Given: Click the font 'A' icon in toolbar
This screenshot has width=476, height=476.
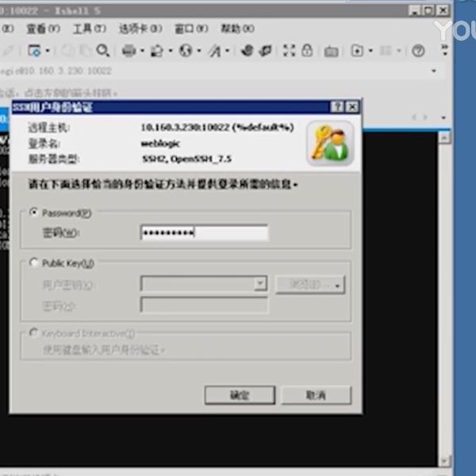Looking at the screenshot, I should pos(214,51).
